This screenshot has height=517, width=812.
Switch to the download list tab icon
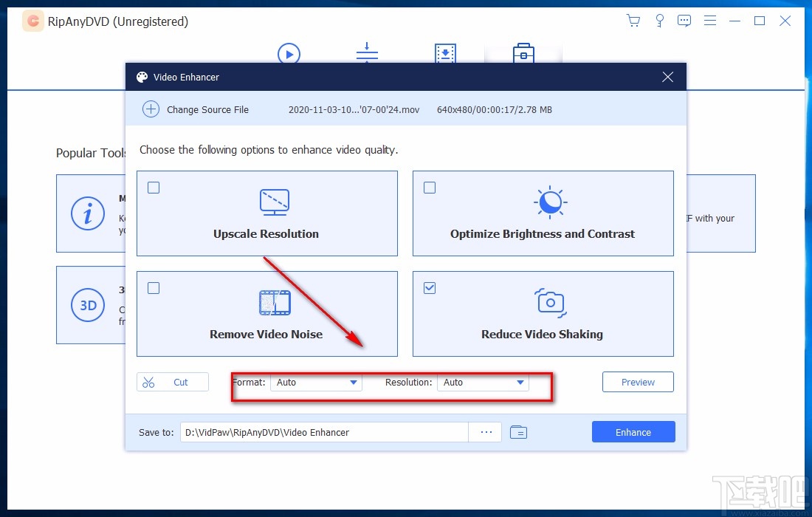tap(445, 53)
